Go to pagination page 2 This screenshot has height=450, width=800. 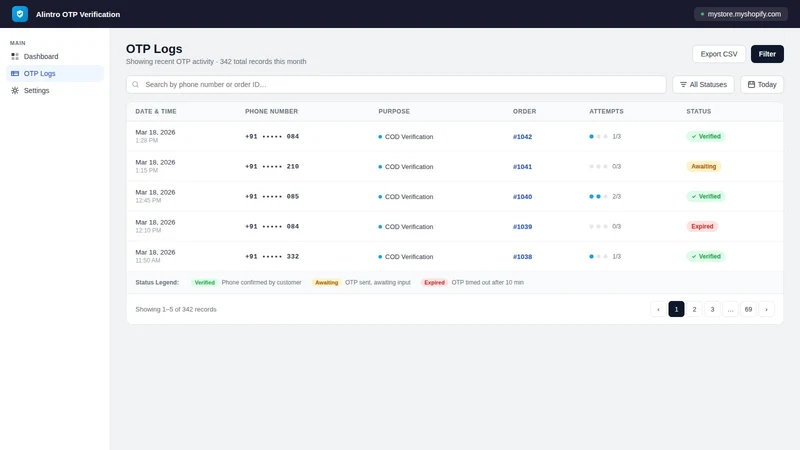tap(694, 309)
